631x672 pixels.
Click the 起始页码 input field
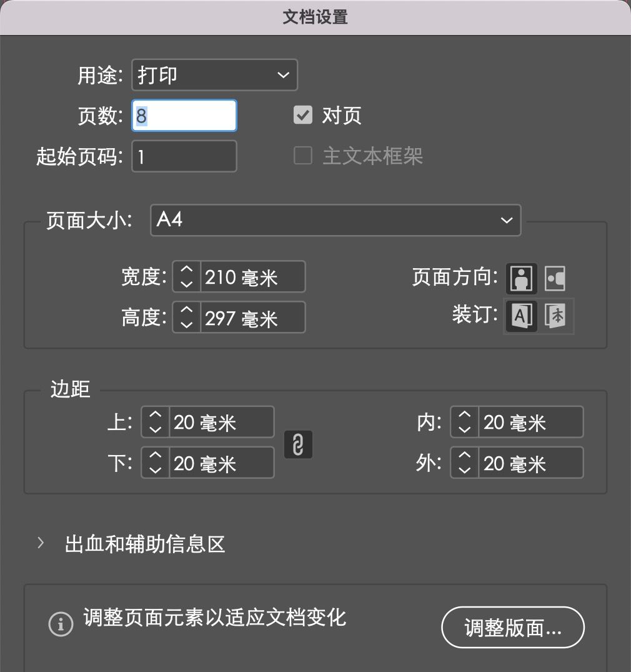click(x=184, y=156)
